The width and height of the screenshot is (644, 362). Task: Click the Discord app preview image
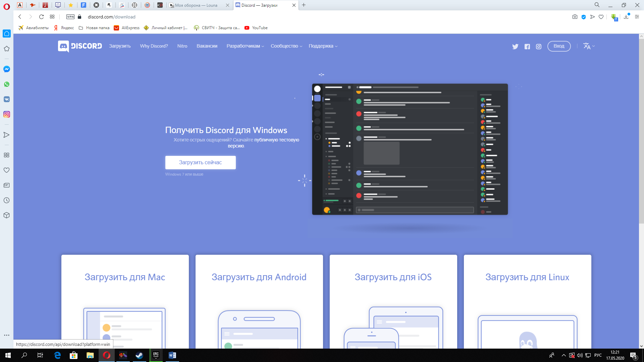click(x=410, y=149)
